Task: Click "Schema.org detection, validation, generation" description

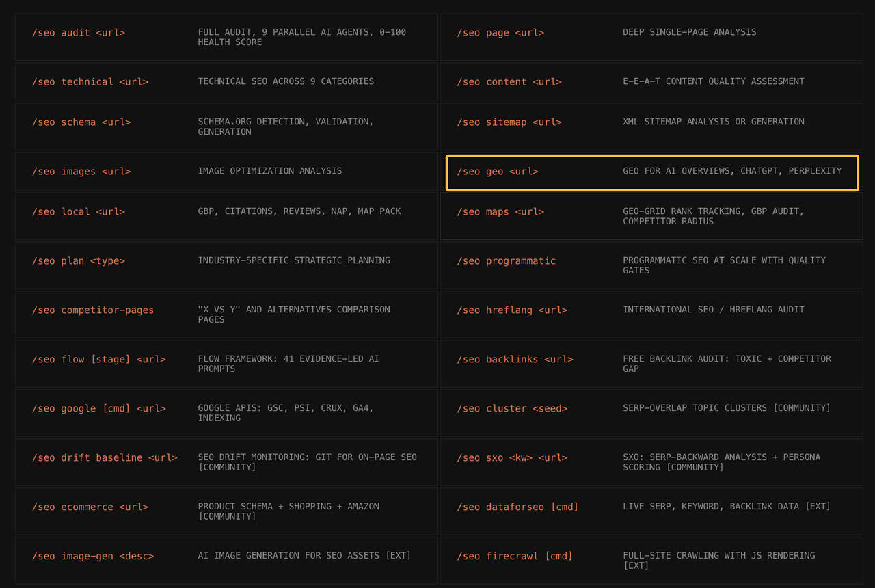Action: coord(286,126)
